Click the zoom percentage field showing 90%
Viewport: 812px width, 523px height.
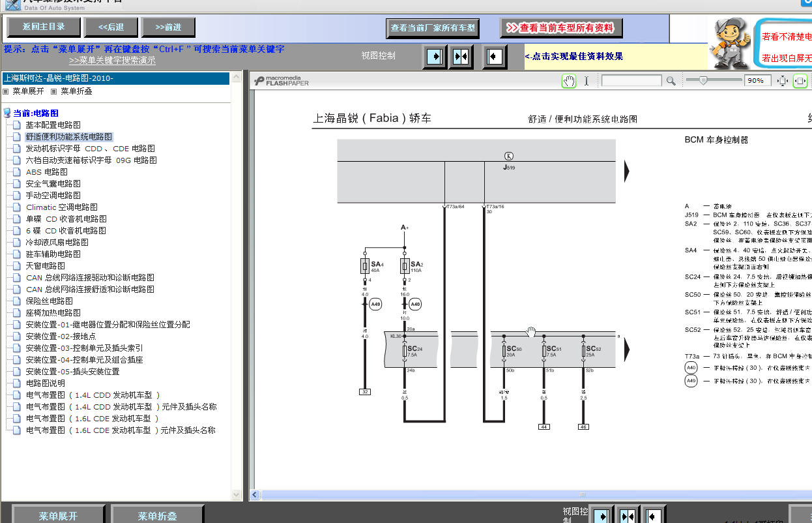[758, 81]
